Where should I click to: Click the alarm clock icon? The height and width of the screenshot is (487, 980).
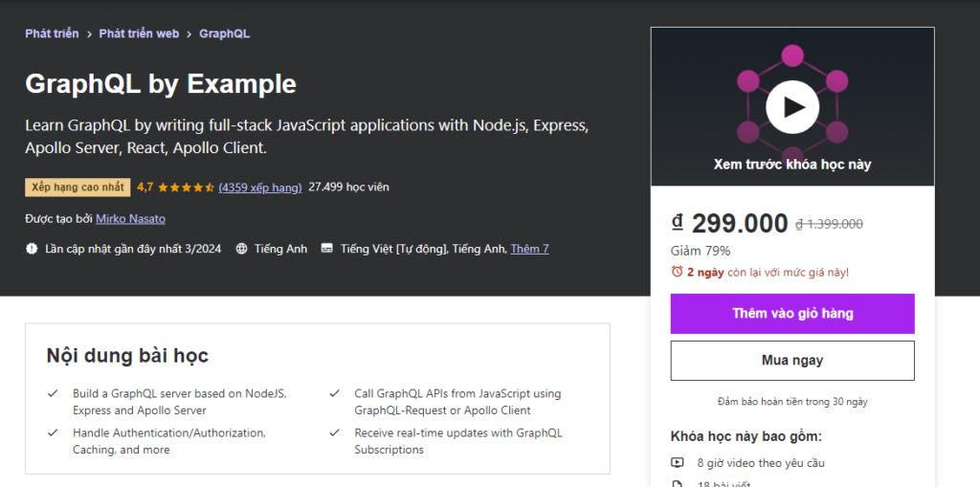[677, 272]
